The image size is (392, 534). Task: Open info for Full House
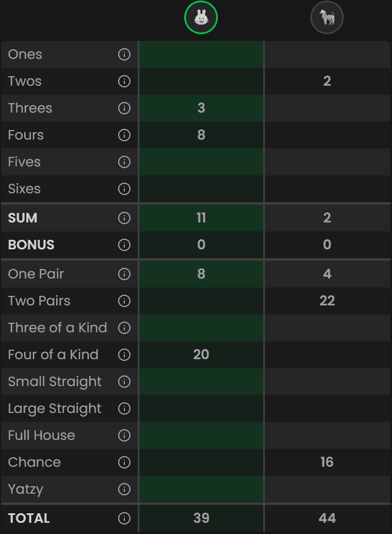coord(124,435)
